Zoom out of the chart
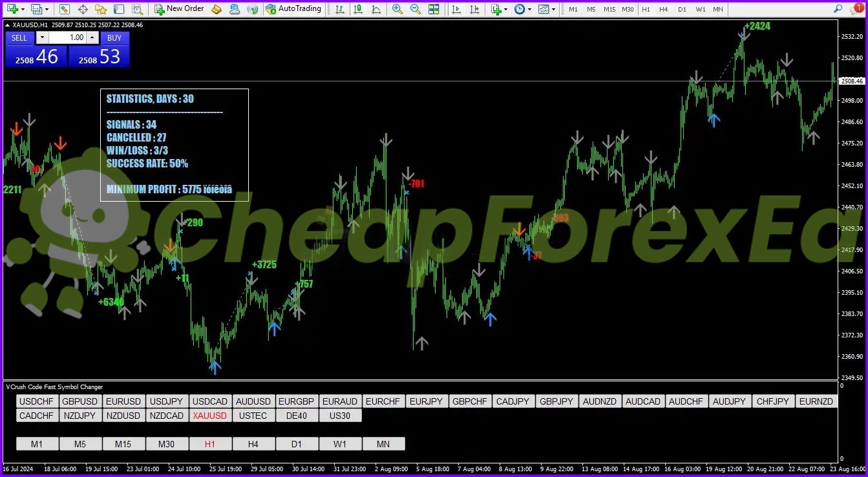This screenshot has width=868, height=477. [416, 9]
